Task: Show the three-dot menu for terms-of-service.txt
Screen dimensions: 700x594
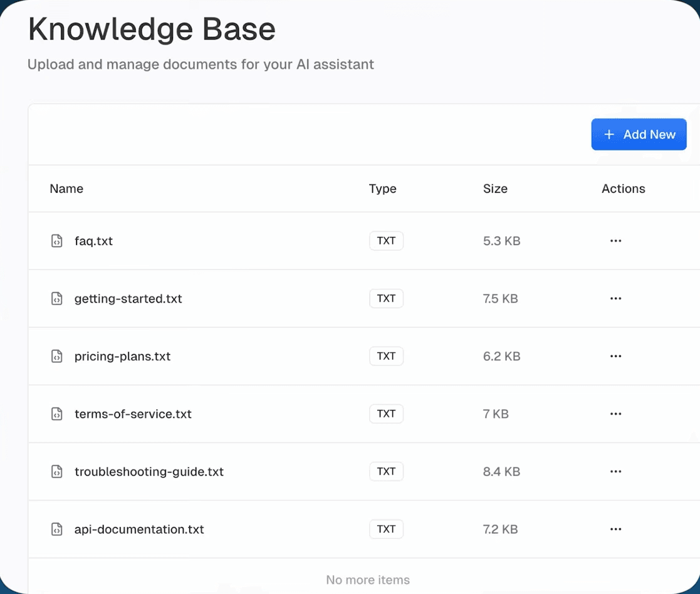Action: pyautogui.click(x=615, y=414)
